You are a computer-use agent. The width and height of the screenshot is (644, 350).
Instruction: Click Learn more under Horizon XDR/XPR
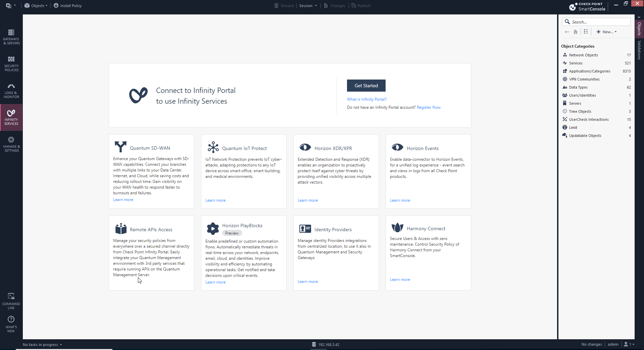coord(308,200)
